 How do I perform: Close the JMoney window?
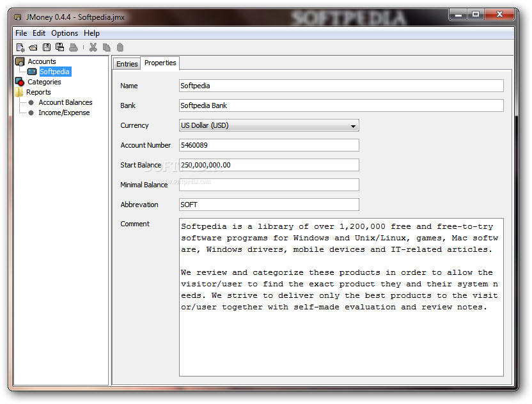click(x=499, y=14)
